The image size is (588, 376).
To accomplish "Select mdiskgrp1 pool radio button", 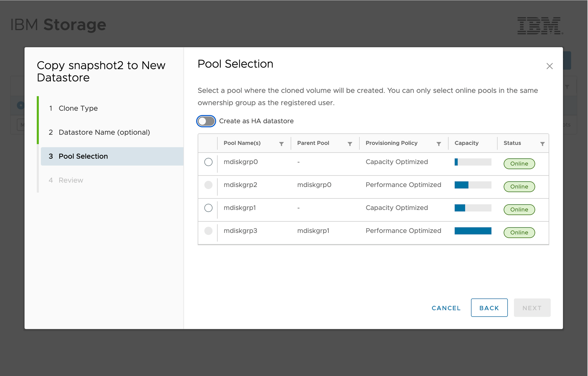I will tap(208, 208).
